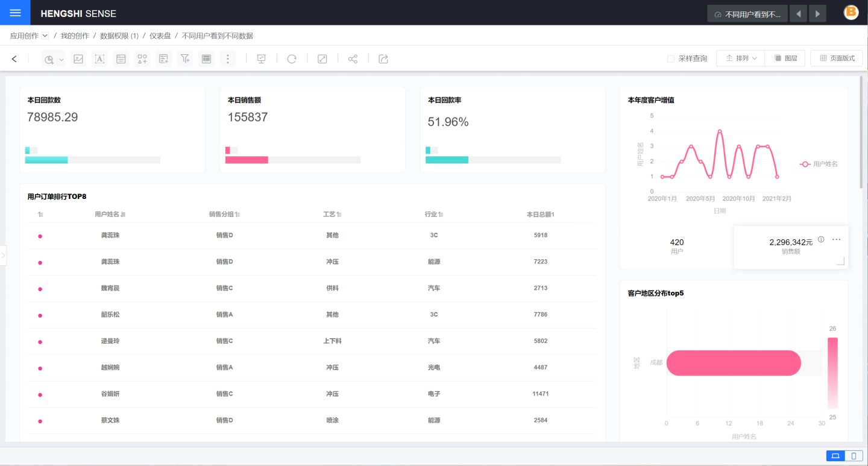Insert a text box widget

(99, 58)
